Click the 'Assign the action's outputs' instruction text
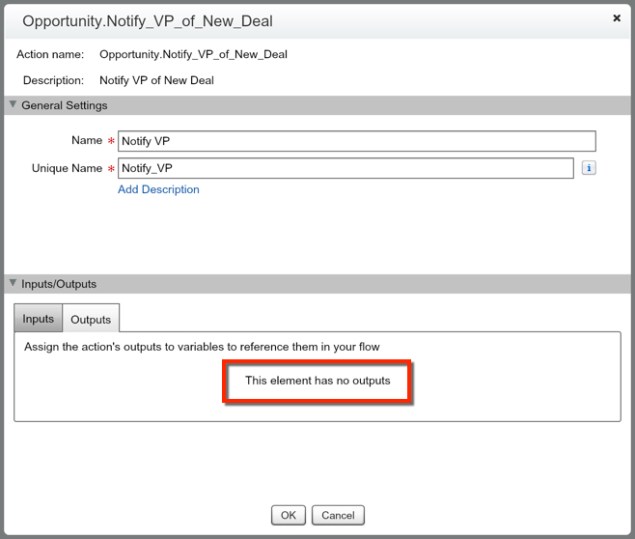 tap(201, 347)
